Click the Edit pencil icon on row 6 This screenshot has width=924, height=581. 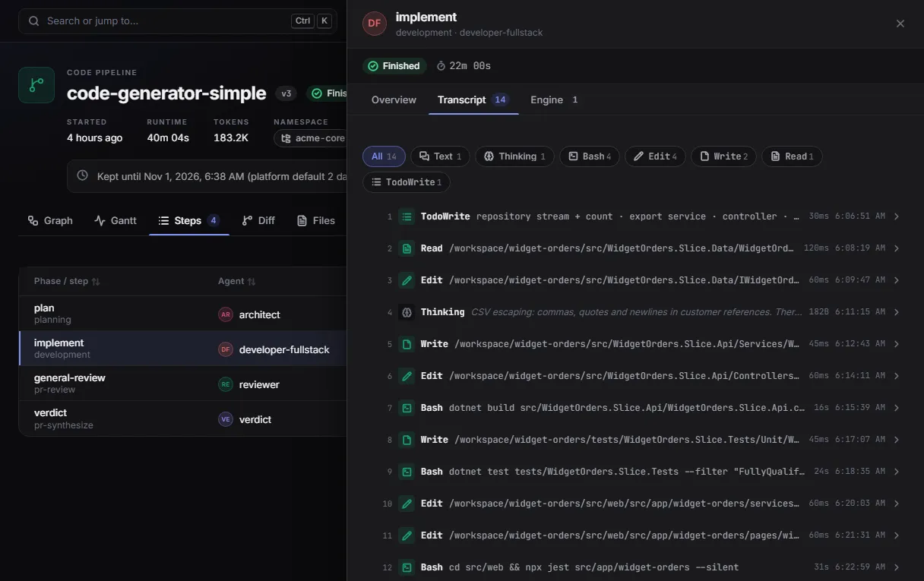407,376
